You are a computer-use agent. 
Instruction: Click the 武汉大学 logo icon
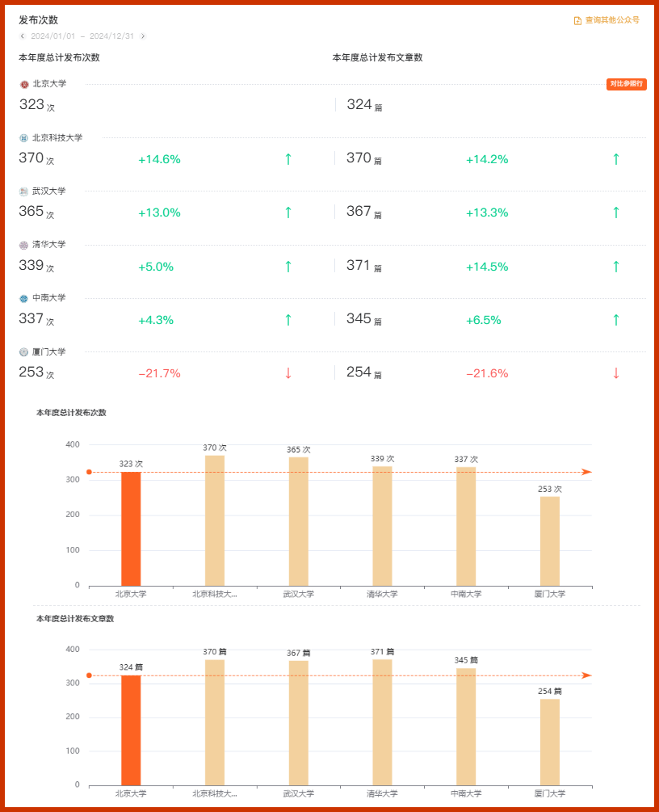click(x=23, y=191)
